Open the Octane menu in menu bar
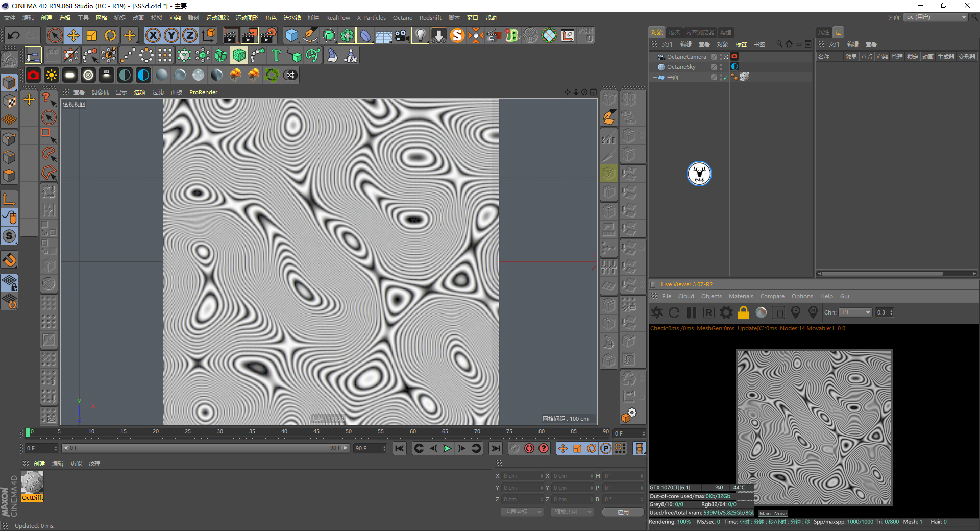 pyautogui.click(x=402, y=18)
